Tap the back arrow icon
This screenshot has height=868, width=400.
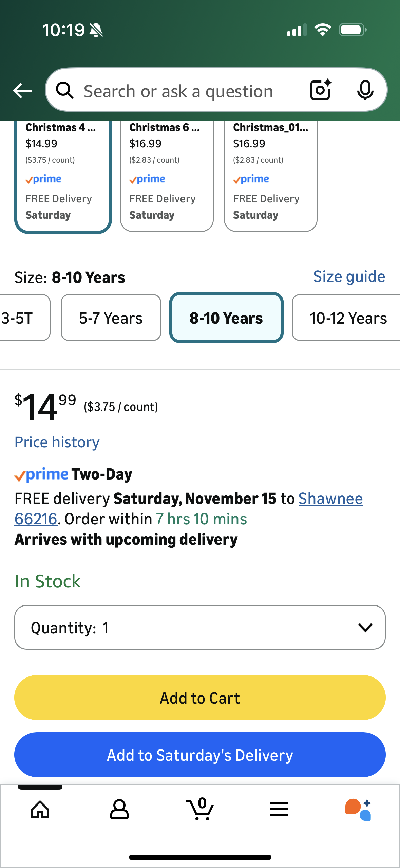click(x=22, y=91)
